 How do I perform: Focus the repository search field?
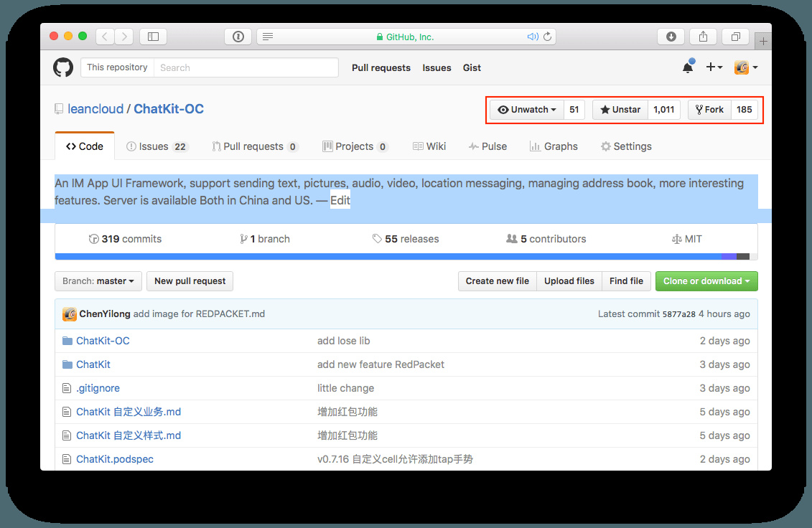pyautogui.click(x=246, y=67)
